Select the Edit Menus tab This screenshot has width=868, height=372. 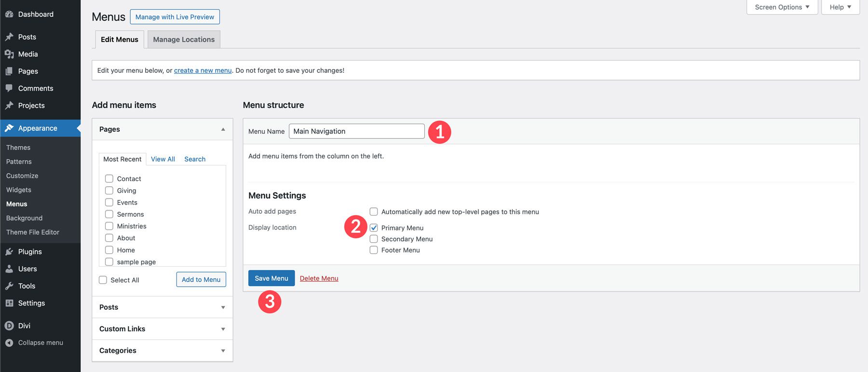point(120,40)
